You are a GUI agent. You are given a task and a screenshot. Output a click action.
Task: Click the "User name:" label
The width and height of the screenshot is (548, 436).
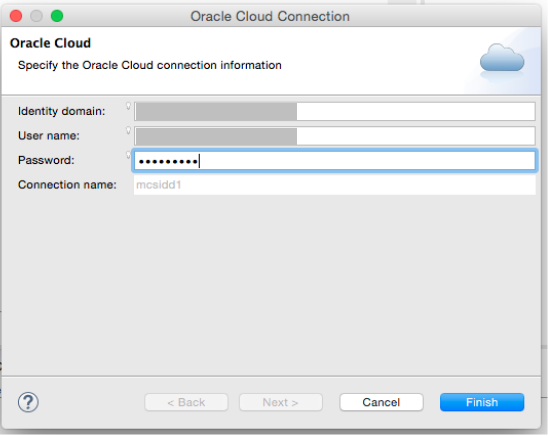tap(49, 136)
